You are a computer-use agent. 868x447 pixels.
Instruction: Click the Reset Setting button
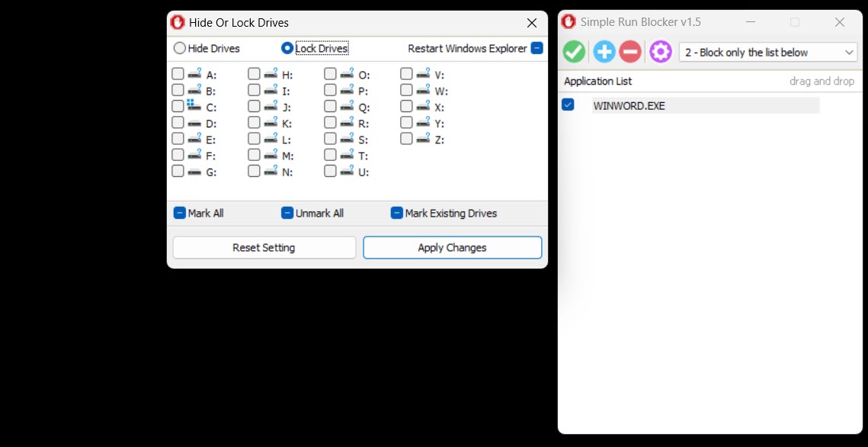264,247
